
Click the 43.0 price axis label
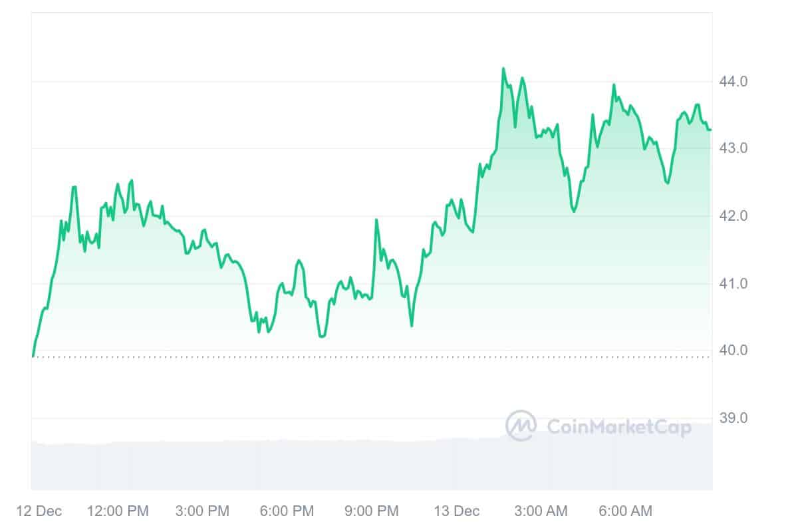point(734,148)
